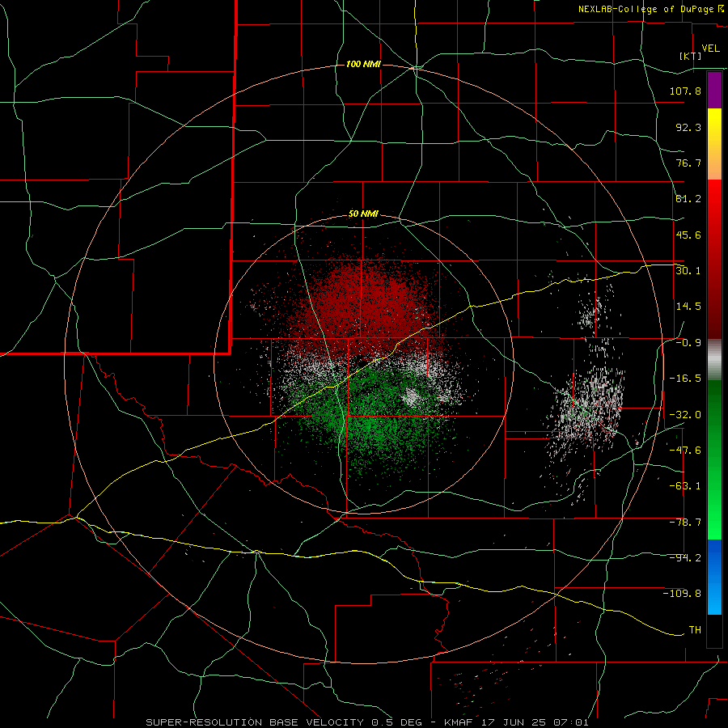Click the TH legend label
The image size is (728, 728).
695,629
